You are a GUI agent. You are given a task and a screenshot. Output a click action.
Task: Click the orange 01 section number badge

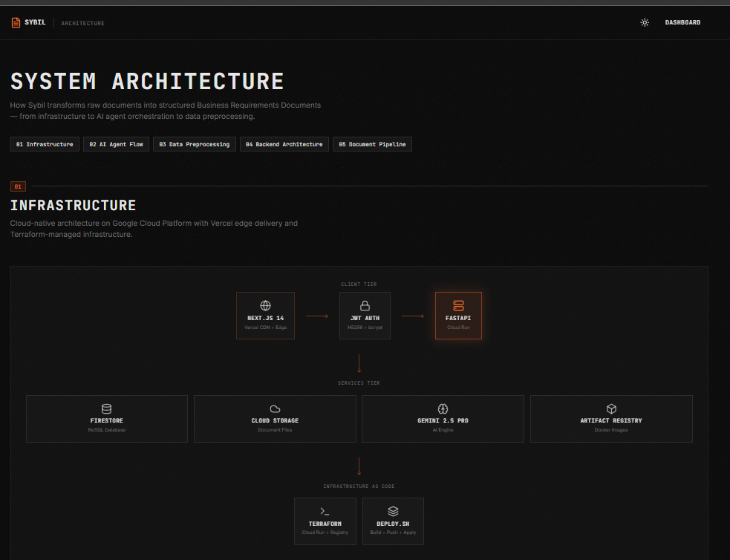click(x=18, y=186)
